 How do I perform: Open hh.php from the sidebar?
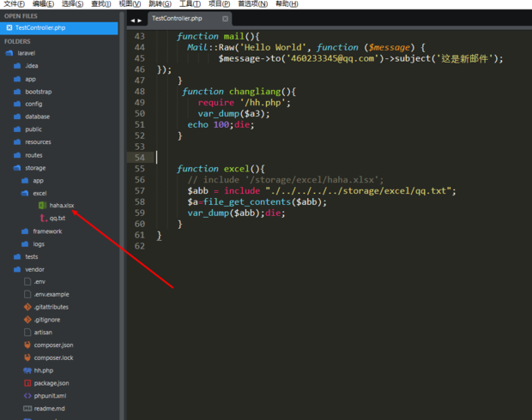point(44,370)
